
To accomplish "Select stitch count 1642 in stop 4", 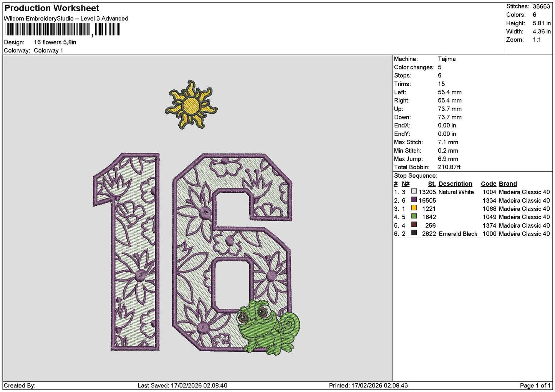I will coord(429,217).
